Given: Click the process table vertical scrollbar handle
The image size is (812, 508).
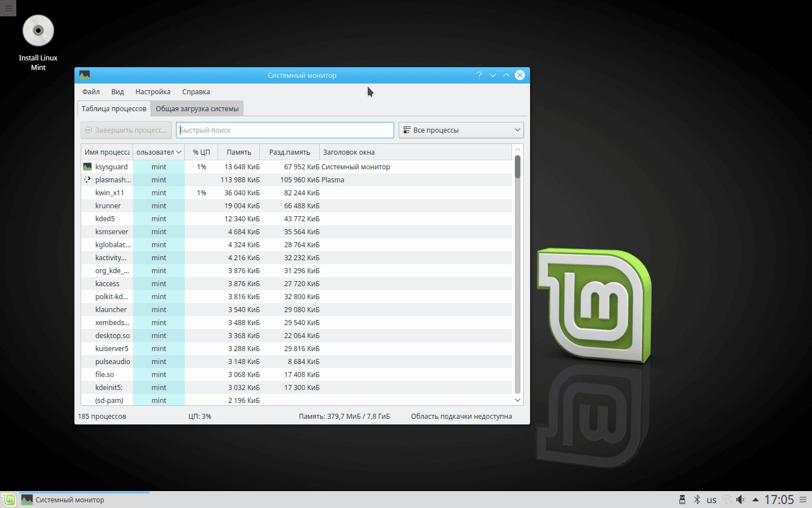Looking at the screenshot, I should 518,167.
